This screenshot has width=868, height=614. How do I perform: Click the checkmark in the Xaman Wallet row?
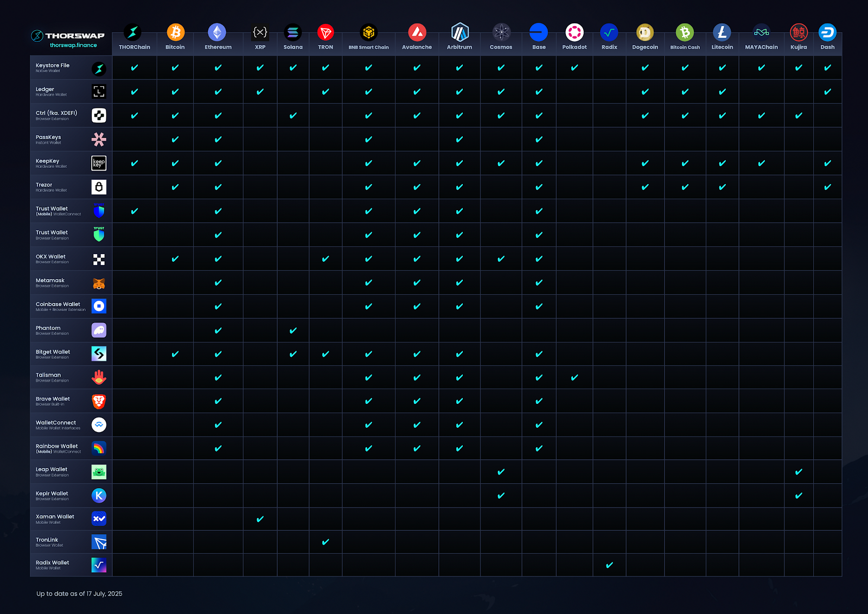(x=260, y=519)
